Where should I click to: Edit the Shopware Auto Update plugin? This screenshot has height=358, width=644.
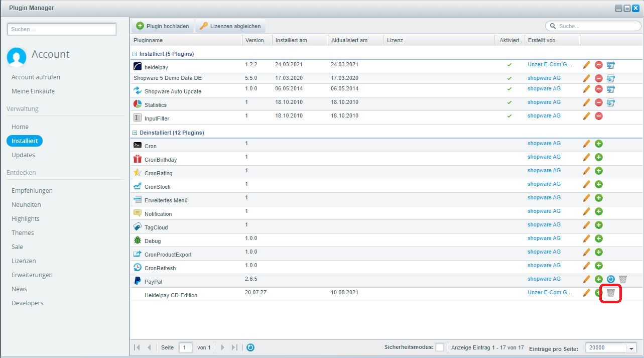pyautogui.click(x=586, y=89)
